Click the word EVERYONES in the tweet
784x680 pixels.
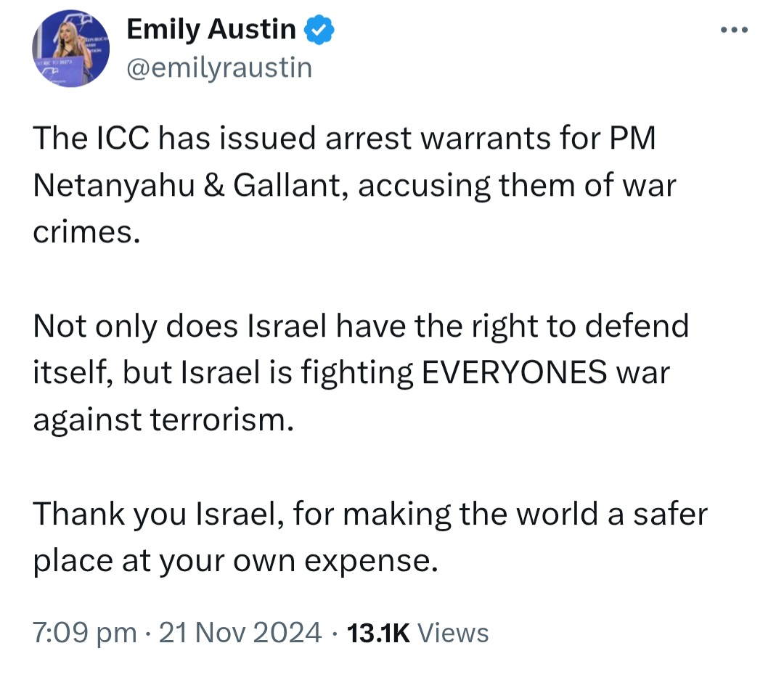(515, 372)
